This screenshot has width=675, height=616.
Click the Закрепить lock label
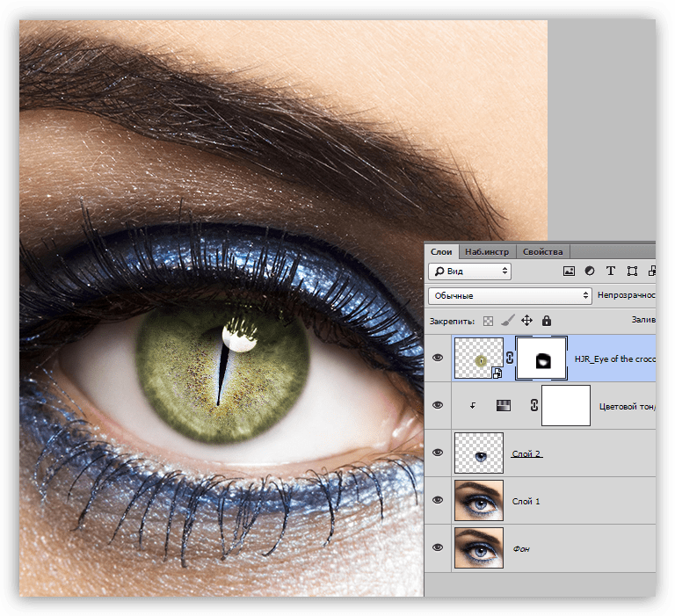tap(452, 322)
